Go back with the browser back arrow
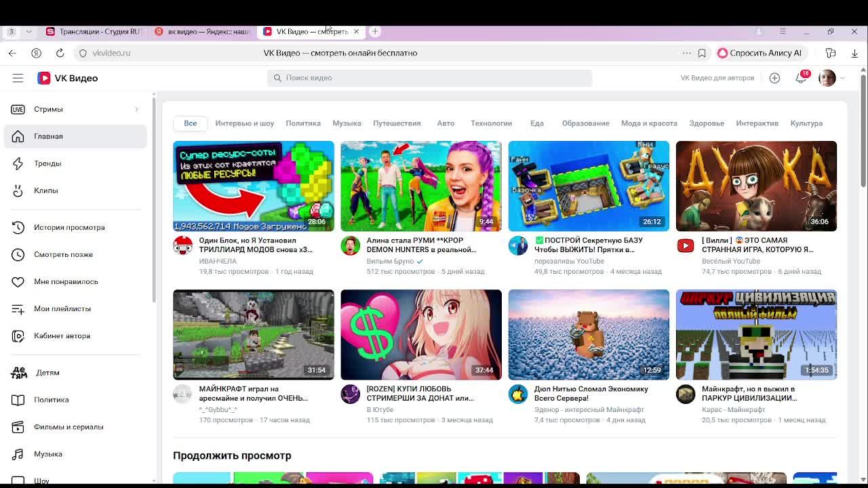The height and width of the screenshot is (488, 868). pyautogui.click(x=12, y=53)
